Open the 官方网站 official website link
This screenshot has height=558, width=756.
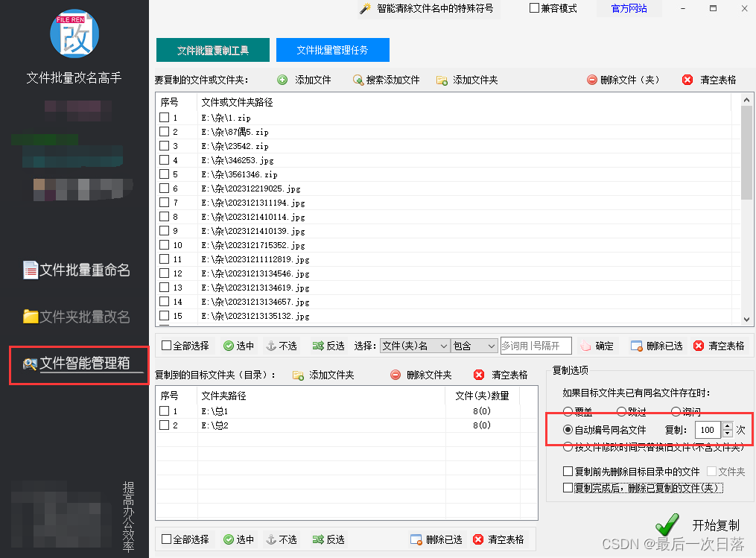[x=629, y=8]
